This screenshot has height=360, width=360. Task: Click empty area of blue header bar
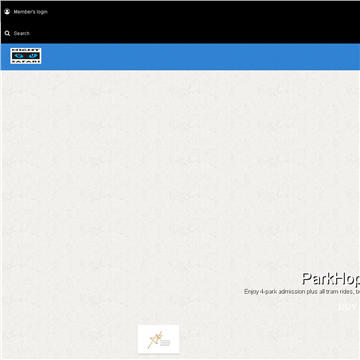tap(200, 57)
